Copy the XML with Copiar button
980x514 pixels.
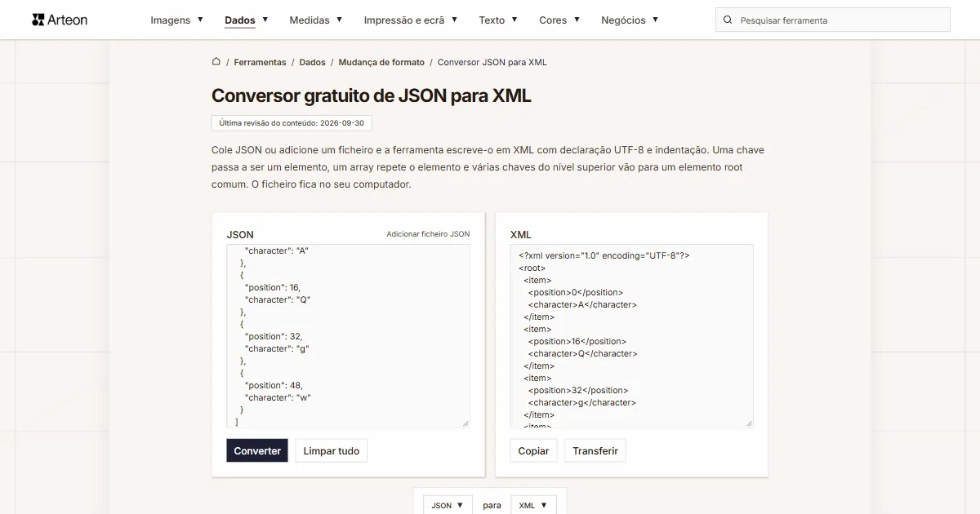click(x=533, y=450)
